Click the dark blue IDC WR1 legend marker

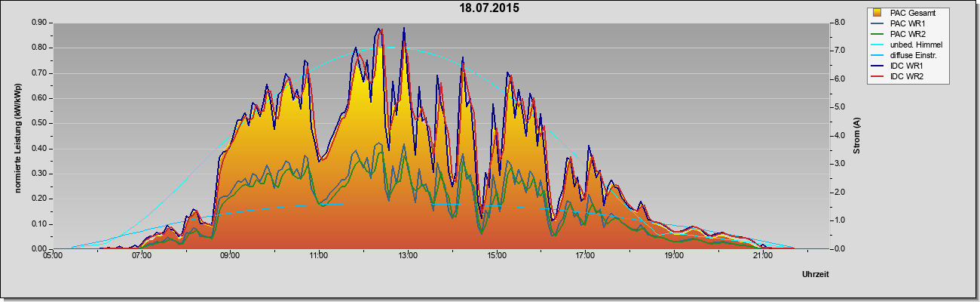tap(877, 66)
